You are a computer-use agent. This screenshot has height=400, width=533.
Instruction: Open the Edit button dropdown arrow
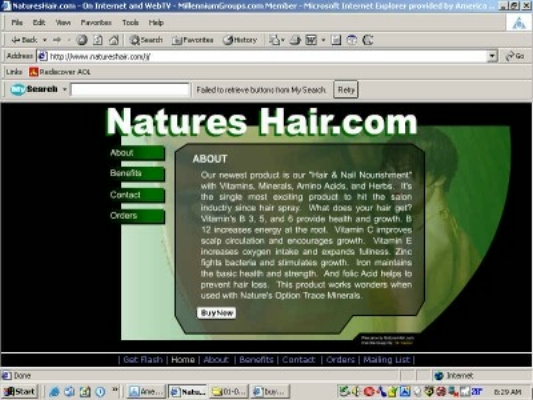coord(323,40)
